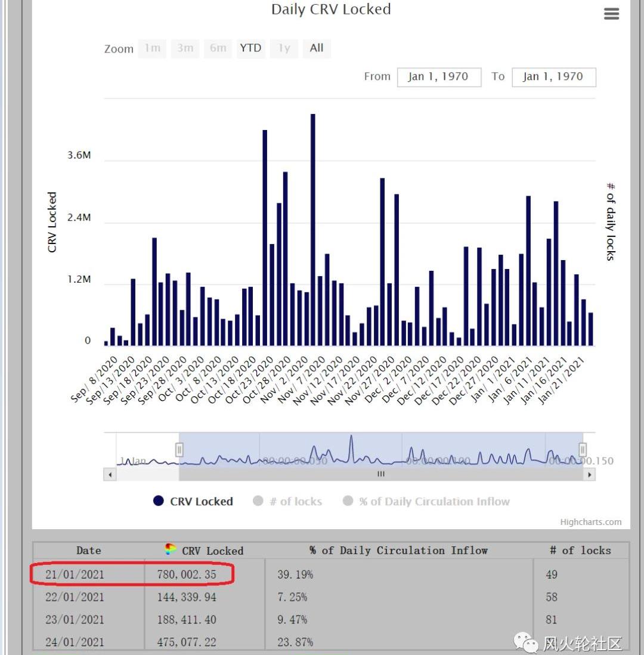This screenshot has height=655, width=644.
Task: Open the Highcharts.com credits link
Action: (x=590, y=522)
